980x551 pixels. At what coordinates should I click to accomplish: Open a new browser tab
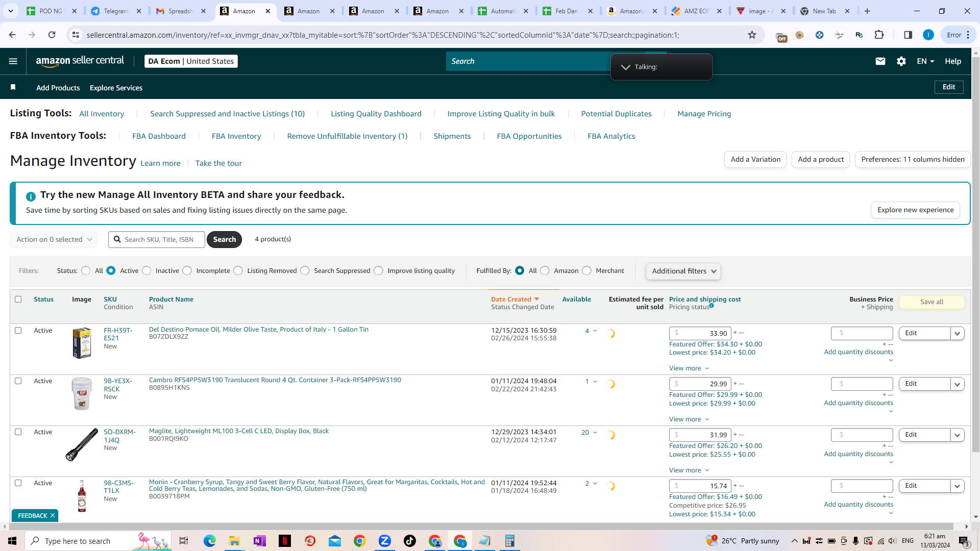click(x=867, y=11)
